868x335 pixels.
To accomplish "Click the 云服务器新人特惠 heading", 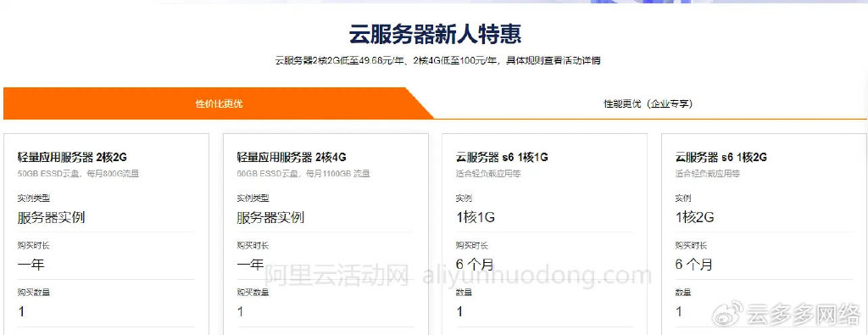I will coord(435,34).
